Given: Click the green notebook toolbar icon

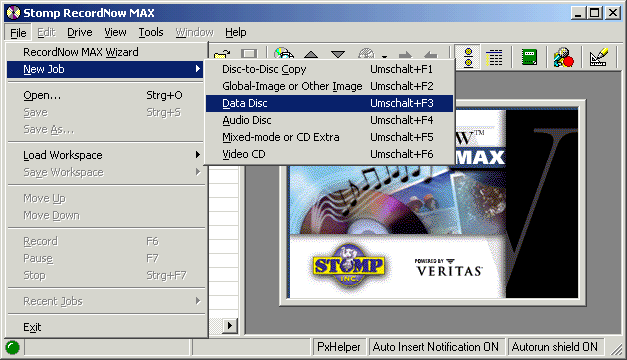Looking at the screenshot, I should 529,57.
